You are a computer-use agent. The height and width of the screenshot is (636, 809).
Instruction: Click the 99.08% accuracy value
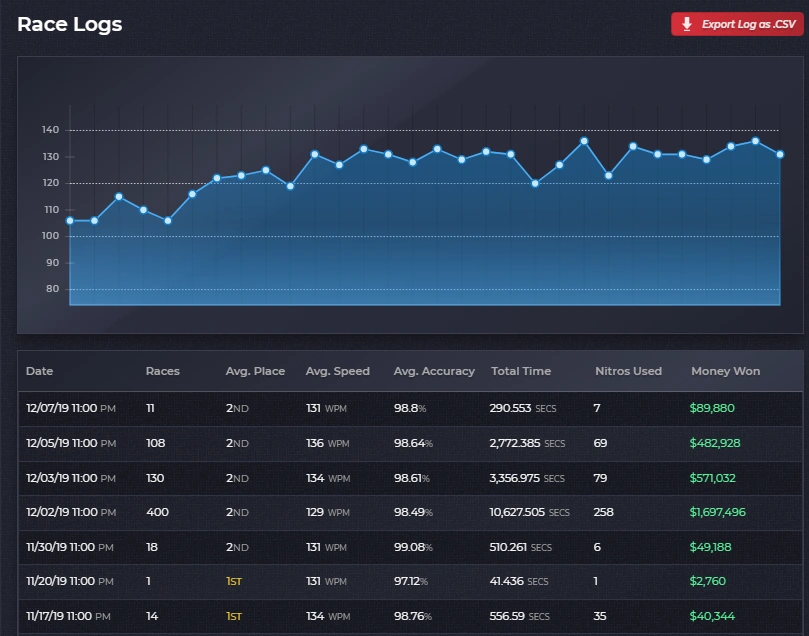[x=412, y=547]
